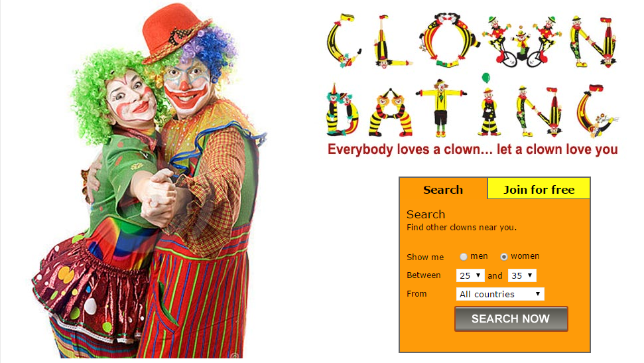Switch to the Join for free tab
The height and width of the screenshot is (363, 644).
click(x=539, y=189)
